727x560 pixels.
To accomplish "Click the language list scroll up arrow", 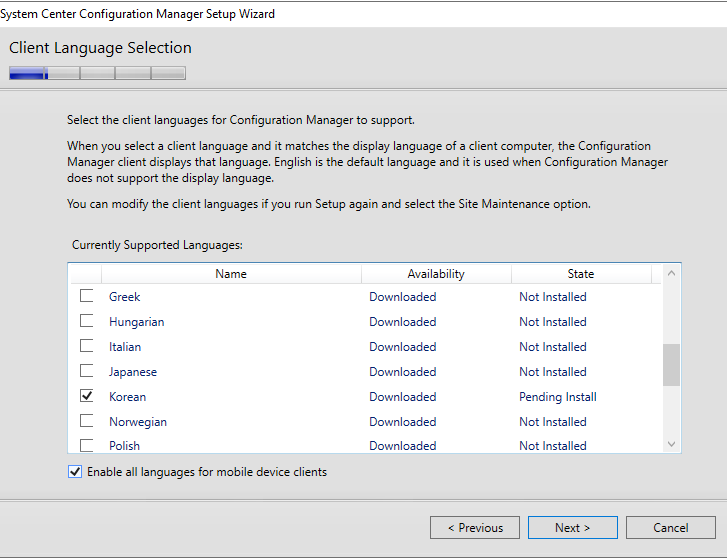I will [x=671, y=274].
